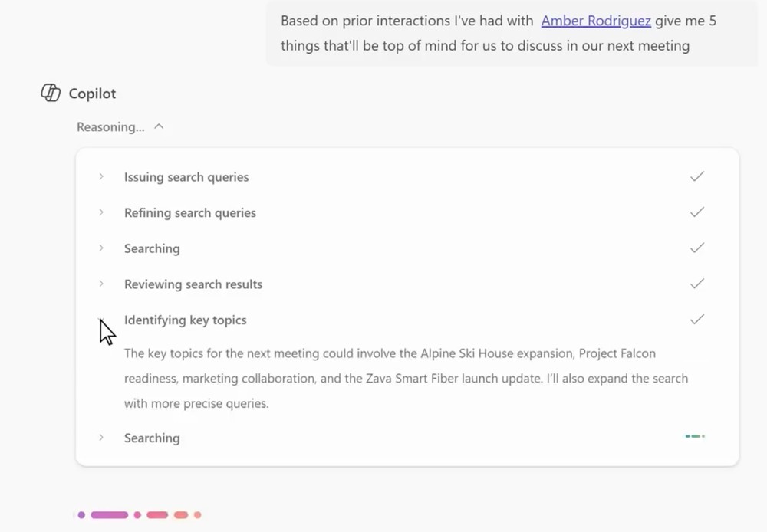Viewport: 767px width, 532px height.
Task: Select the Reviewing search results label
Action: pos(193,284)
